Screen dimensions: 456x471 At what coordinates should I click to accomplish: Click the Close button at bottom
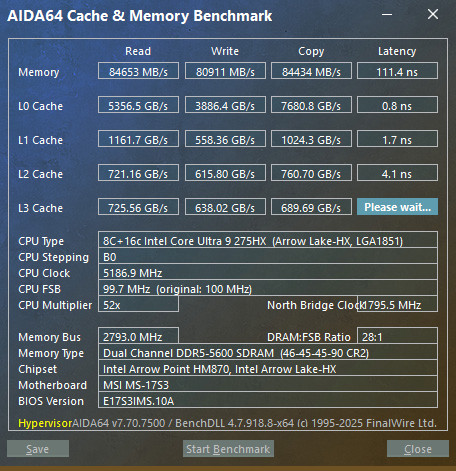click(418, 449)
